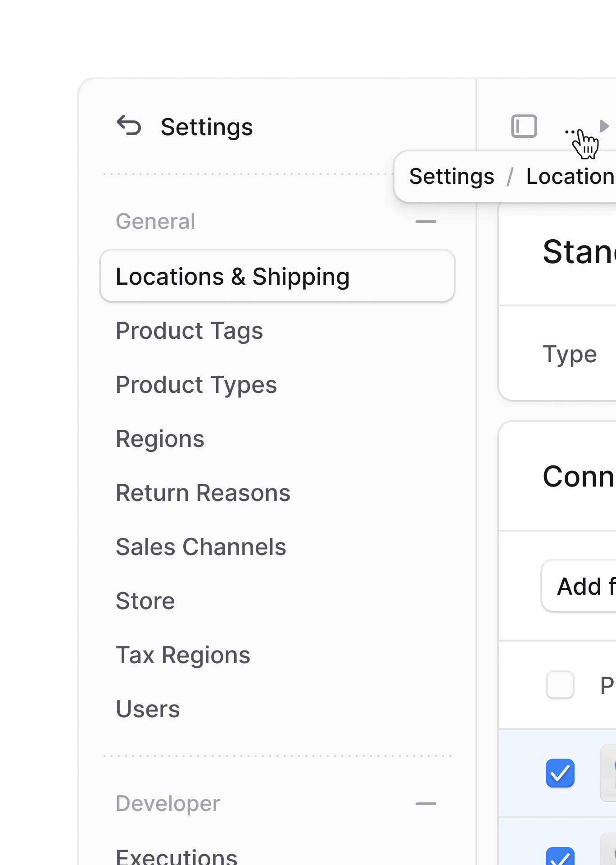Open Sales Channels settings

coord(201,547)
